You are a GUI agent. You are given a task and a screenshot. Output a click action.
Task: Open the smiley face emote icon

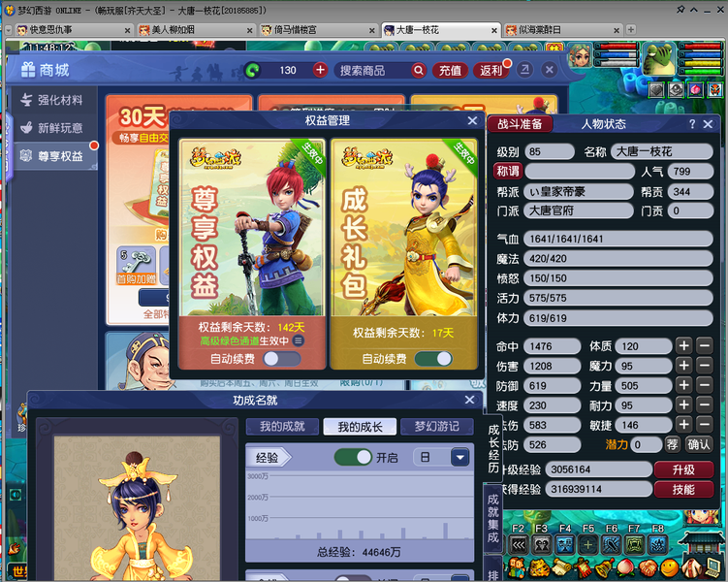pos(669,568)
